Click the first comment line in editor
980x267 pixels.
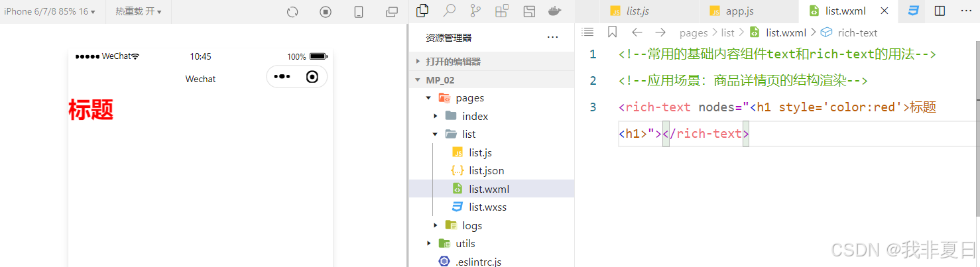(x=777, y=54)
